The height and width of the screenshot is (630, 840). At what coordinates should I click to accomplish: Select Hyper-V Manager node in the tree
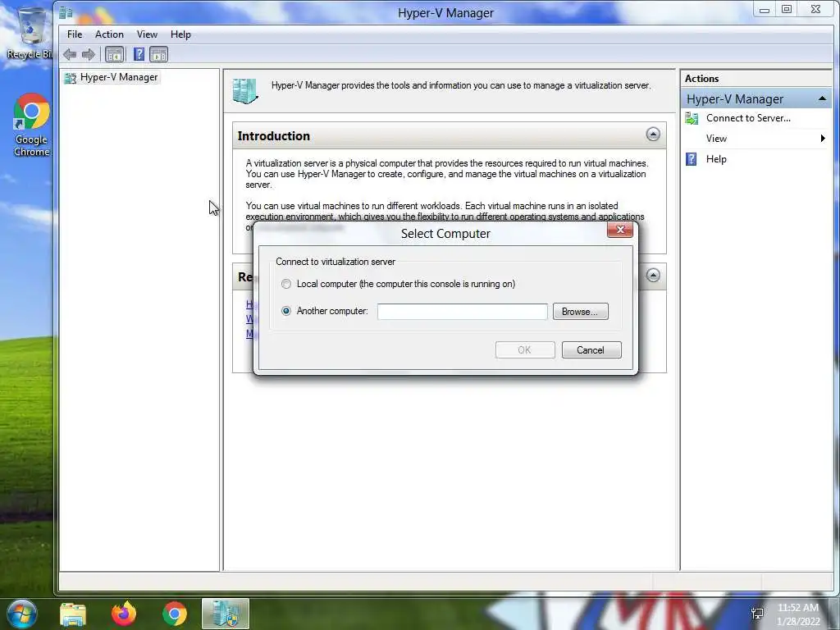[112, 78]
